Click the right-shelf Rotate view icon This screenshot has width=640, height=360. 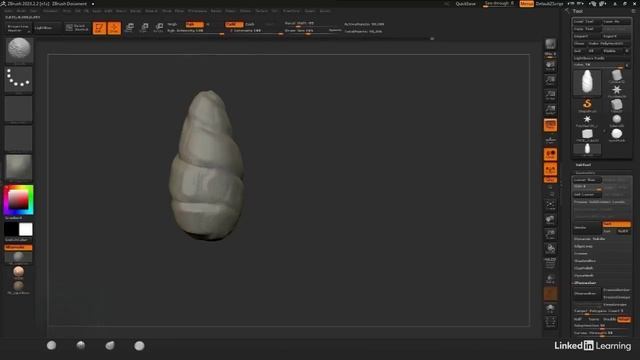[x=550, y=249]
